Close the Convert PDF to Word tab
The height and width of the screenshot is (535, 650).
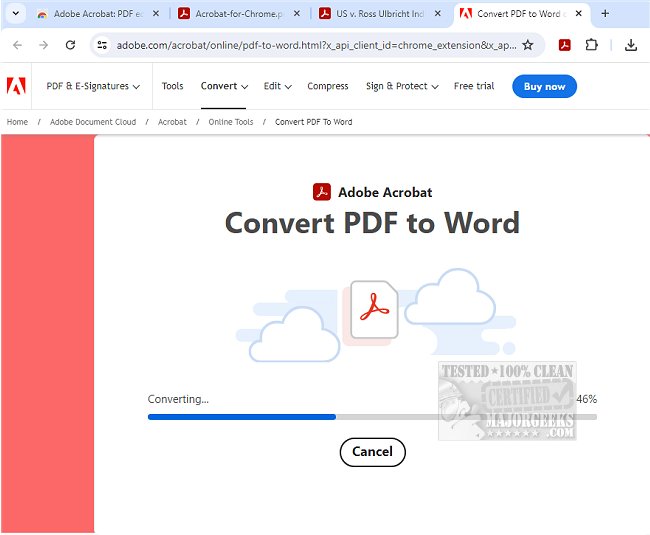pos(579,14)
